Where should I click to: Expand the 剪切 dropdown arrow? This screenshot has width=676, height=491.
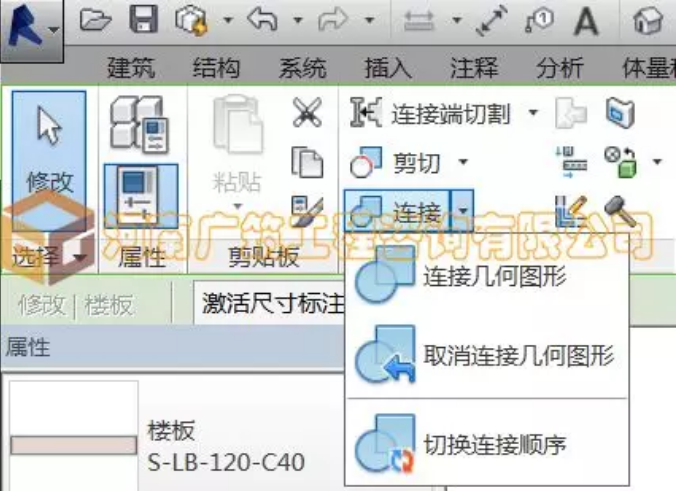(463, 162)
